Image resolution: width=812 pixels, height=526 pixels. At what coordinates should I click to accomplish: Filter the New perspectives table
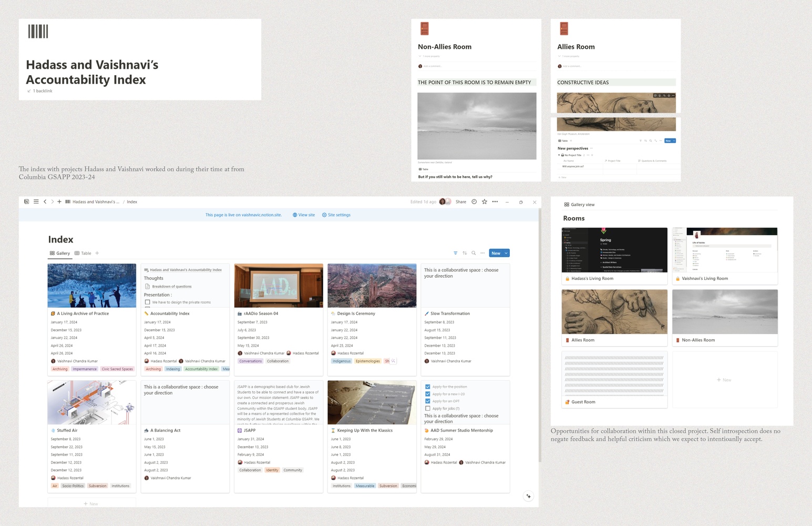[640, 140]
